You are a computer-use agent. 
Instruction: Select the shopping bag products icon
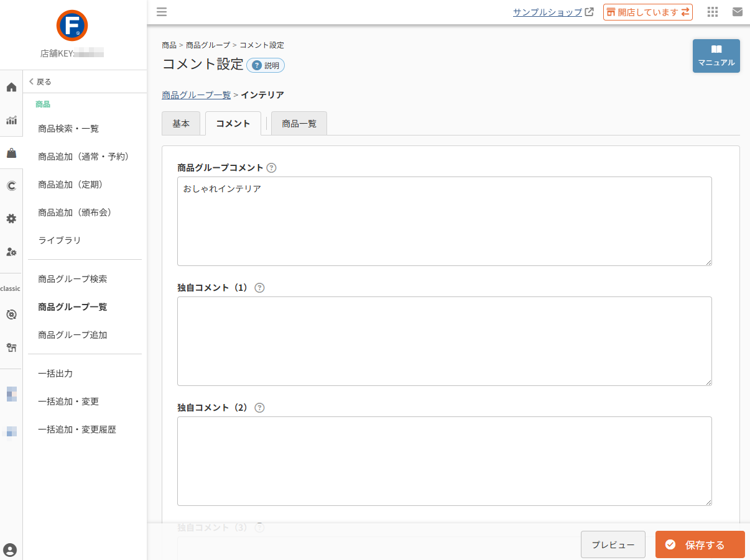coord(11,153)
